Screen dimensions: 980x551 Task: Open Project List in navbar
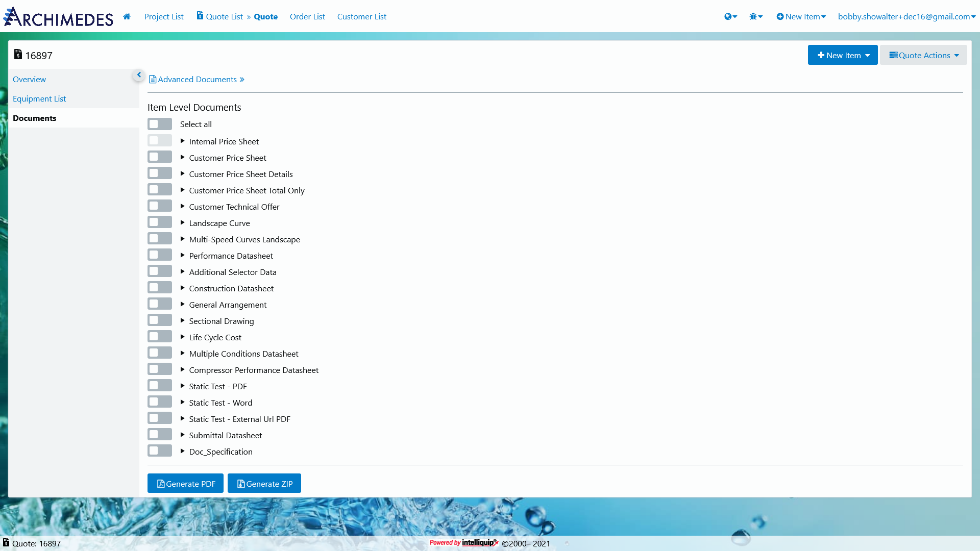pyautogui.click(x=163, y=16)
